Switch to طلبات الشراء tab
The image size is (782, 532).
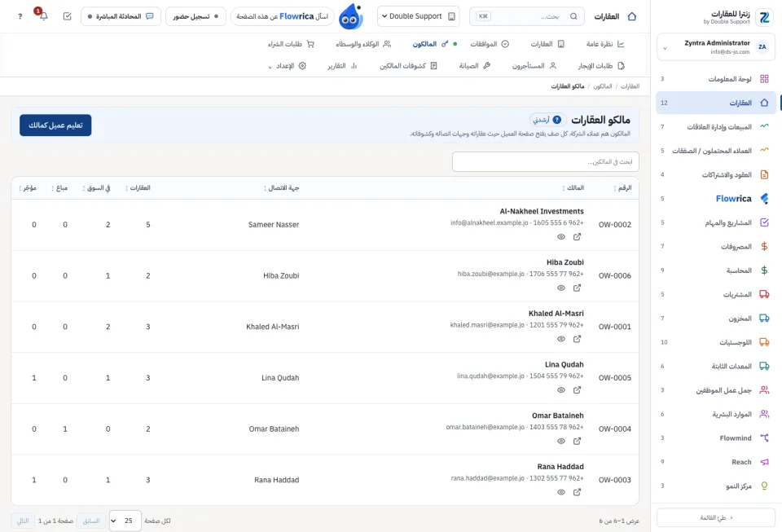pyautogui.click(x=291, y=44)
